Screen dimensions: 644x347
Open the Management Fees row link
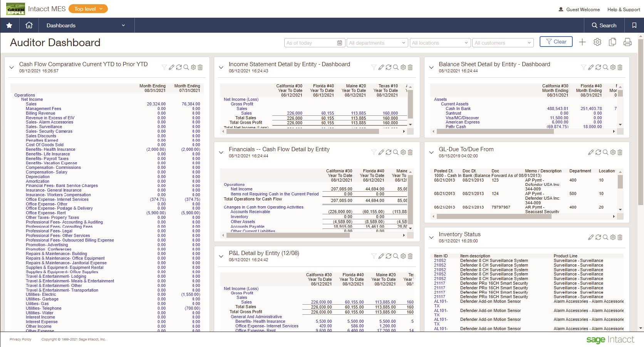click(x=44, y=108)
